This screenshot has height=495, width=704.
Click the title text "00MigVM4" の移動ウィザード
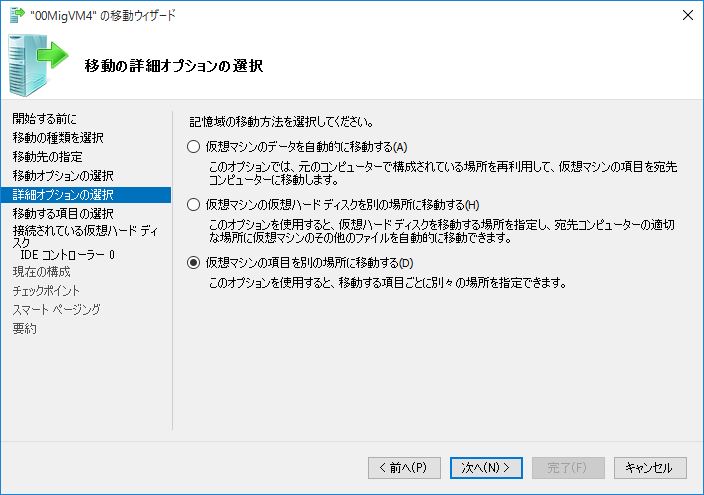click(x=103, y=16)
